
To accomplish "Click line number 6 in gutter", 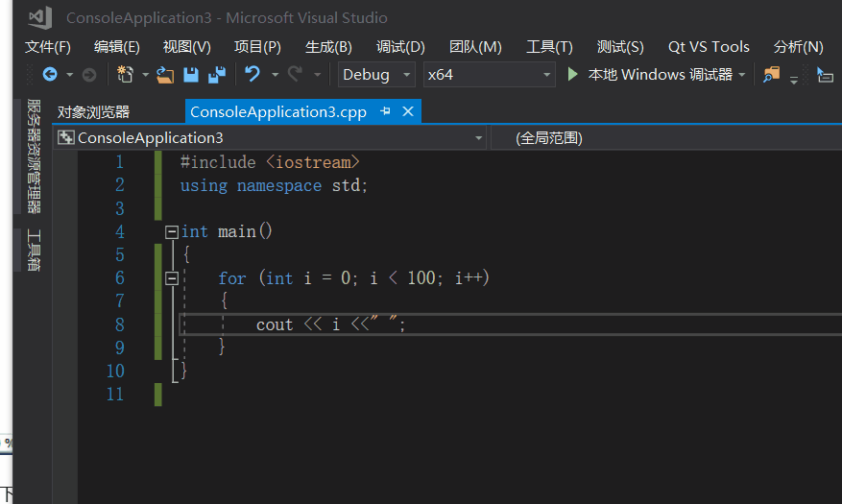I will [119, 278].
